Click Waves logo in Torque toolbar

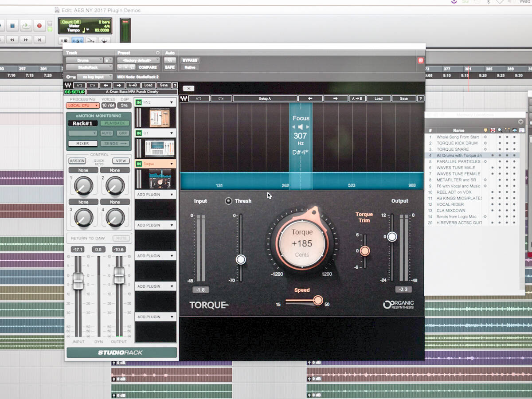184,98
